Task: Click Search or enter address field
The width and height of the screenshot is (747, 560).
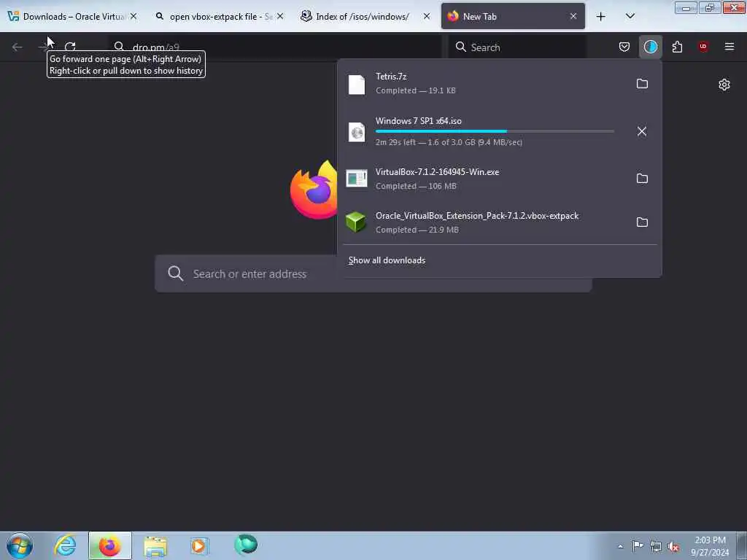Action: tap(373, 273)
